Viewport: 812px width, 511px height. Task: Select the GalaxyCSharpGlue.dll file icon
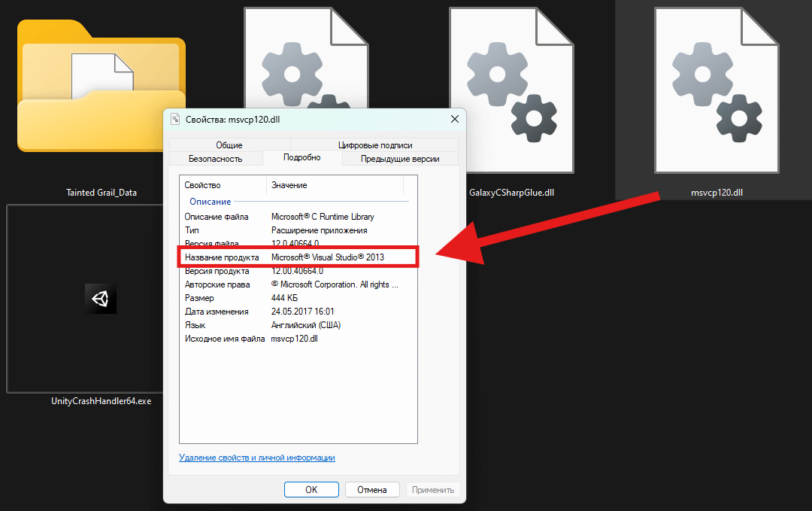512,90
